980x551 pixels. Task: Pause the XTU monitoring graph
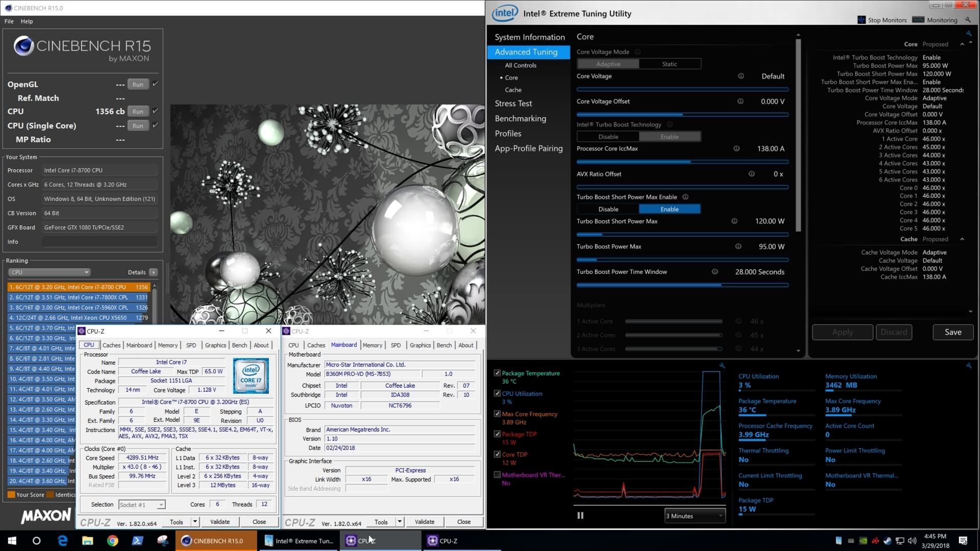pyautogui.click(x=580, y=515)
